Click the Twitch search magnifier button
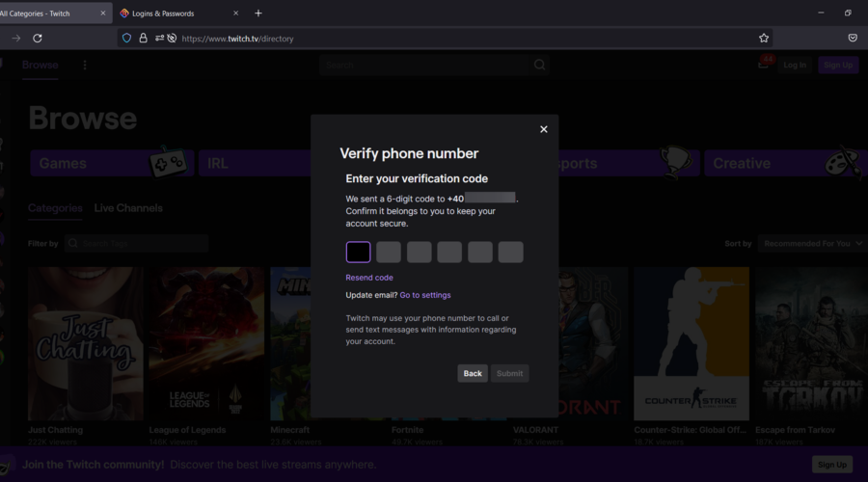Screen dimensions: 868x482 click(x=540, y=65)
